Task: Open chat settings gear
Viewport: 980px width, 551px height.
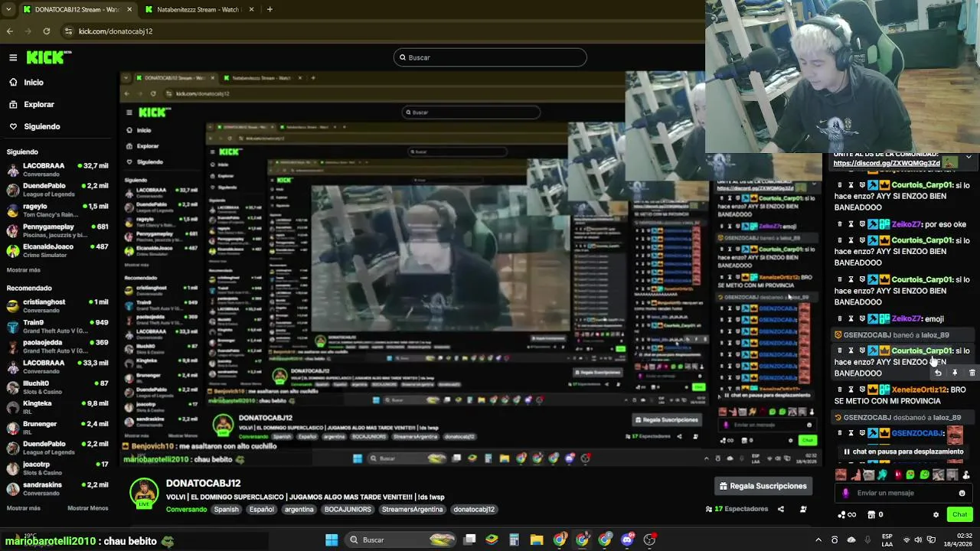Action: tap(936, 514)
